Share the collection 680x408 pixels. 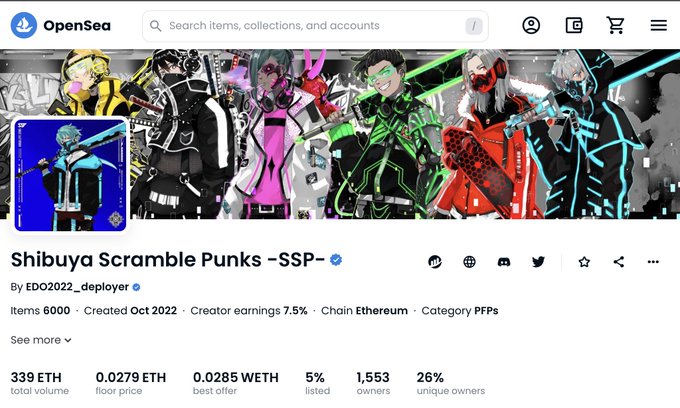pyautogui.click(x=619, y=261)
